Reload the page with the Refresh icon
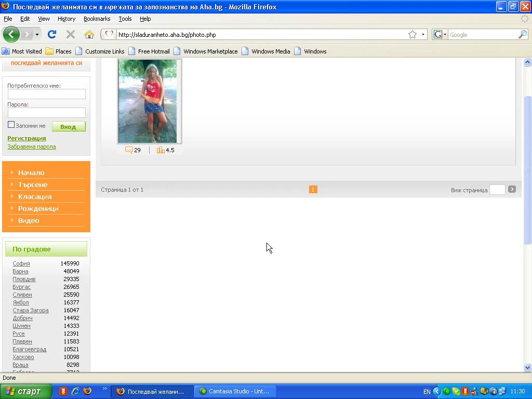532x399 pixels. (51, 34)
